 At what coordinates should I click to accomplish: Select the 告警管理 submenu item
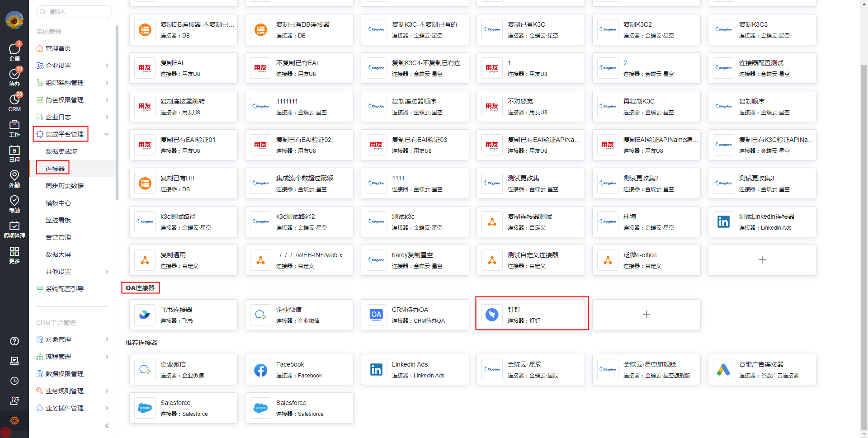(72, 237)
